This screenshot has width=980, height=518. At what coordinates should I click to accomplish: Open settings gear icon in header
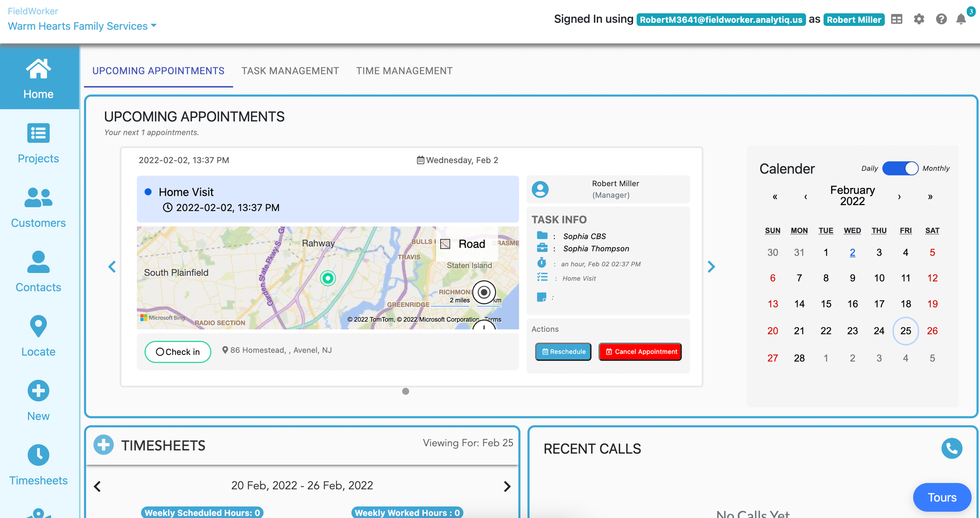tap(919, 20)
